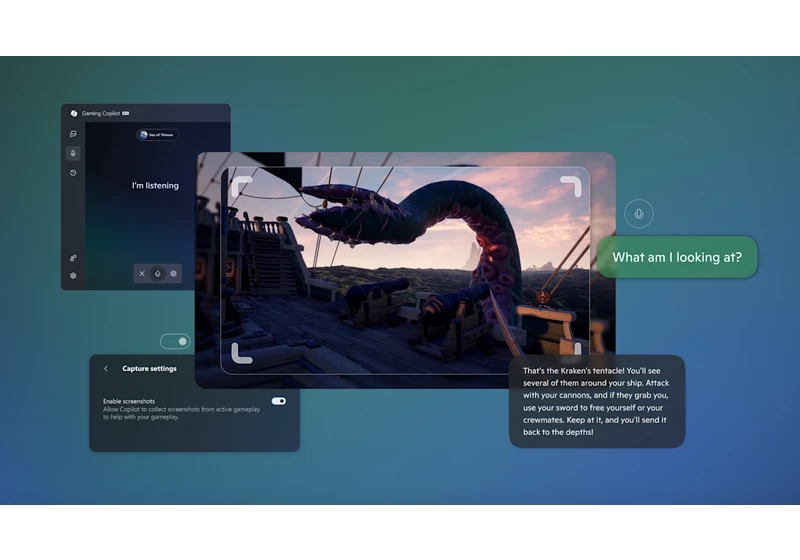Click the Sea of Thieves gameplay screenshot
The height and width of the screenshot is (560, 800).
pyautogui.click(x=405, y=270)
